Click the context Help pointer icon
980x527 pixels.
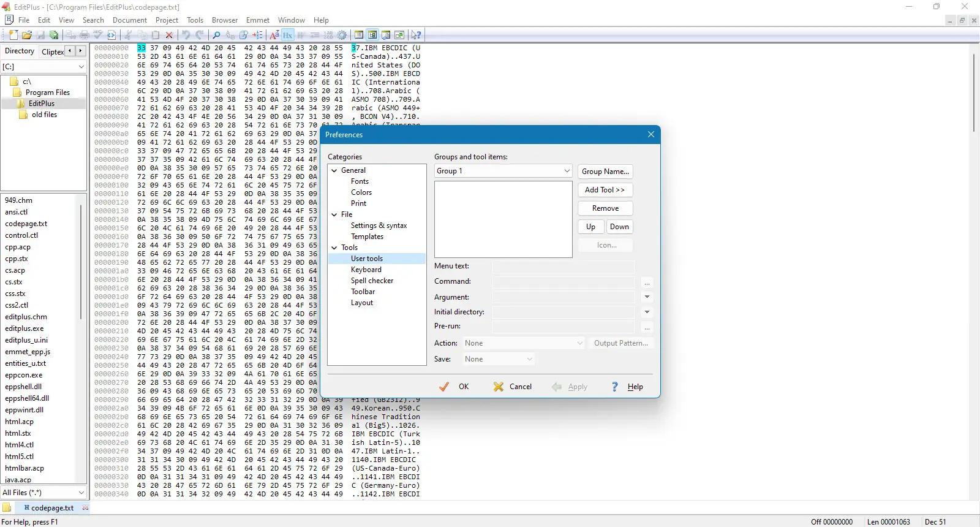417,35
